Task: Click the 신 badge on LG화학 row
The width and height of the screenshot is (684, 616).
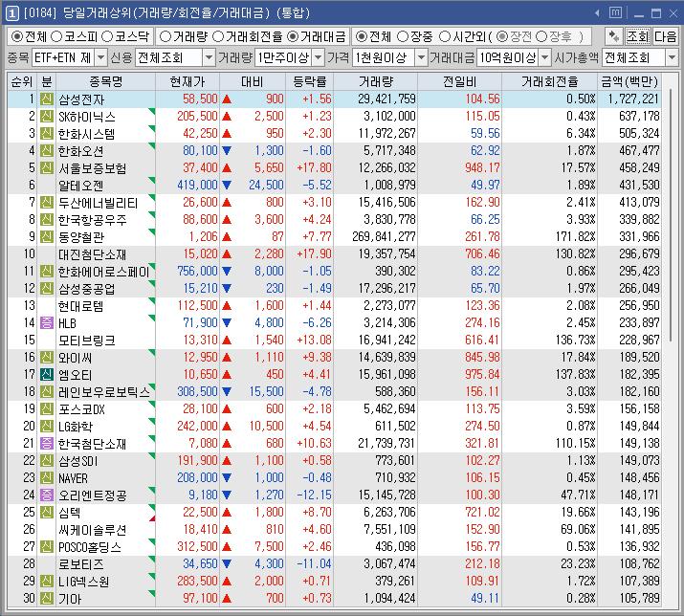Action: coord(47,426)
